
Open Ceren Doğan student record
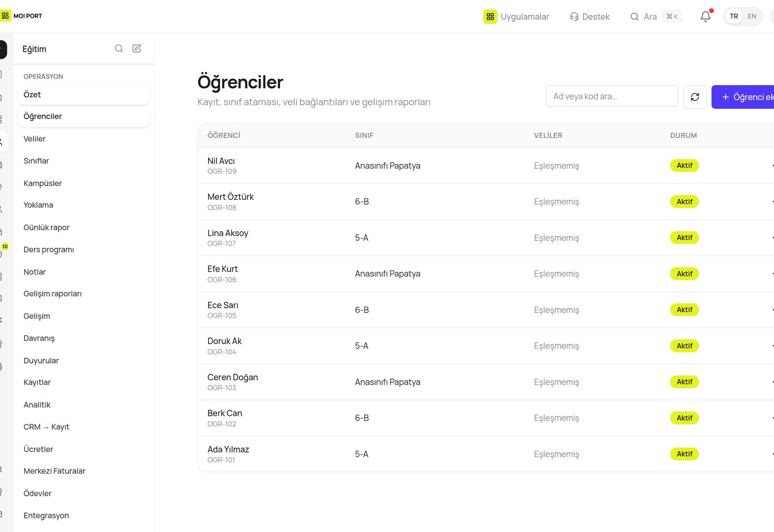(233, 377)
